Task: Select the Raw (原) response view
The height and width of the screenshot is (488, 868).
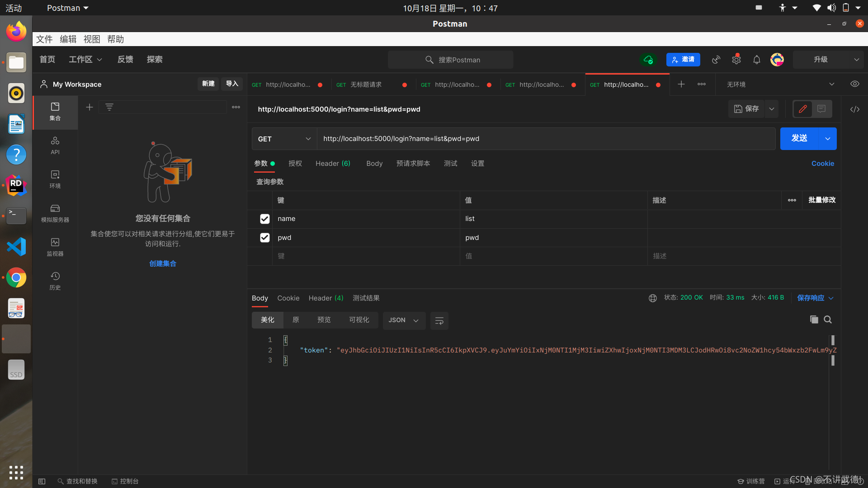Action: 296,320
